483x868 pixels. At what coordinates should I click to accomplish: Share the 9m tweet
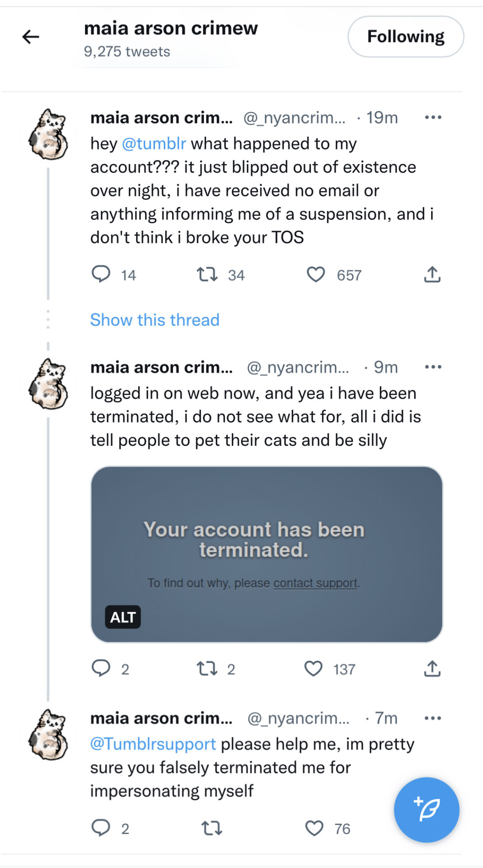coord(432,668)
